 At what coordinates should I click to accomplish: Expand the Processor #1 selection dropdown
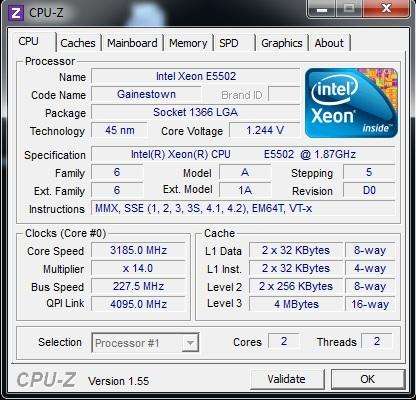click(145, 343)
